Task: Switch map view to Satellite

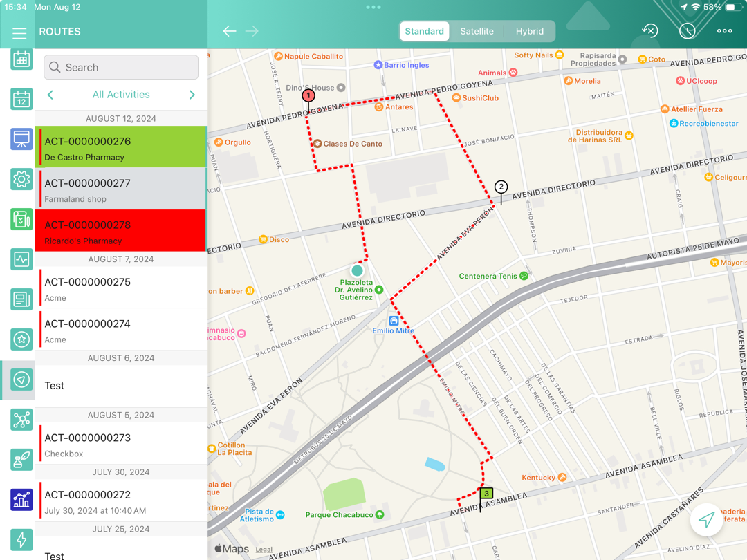Action: [477, 31]
